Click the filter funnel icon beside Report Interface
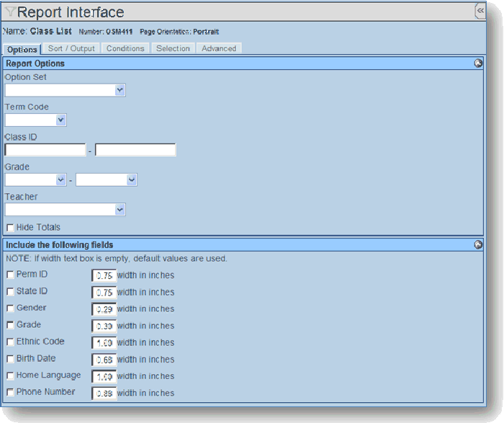The image size is (504, 423). (10, 12)
